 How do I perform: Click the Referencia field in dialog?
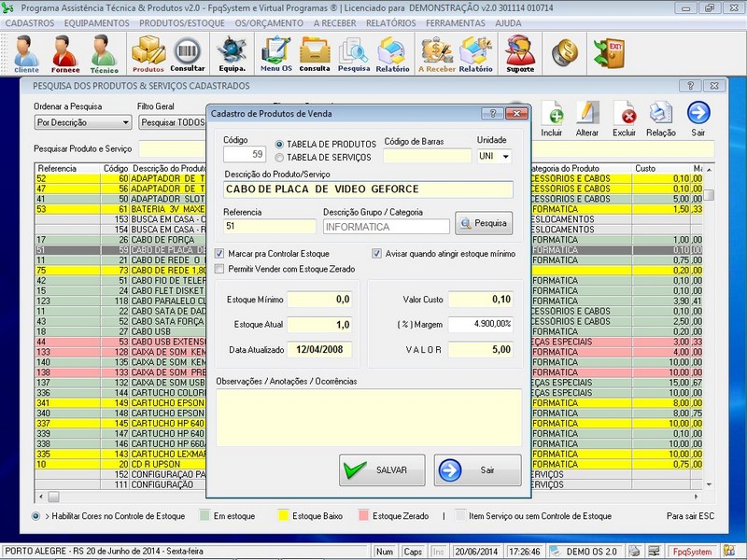coord(270,226)
